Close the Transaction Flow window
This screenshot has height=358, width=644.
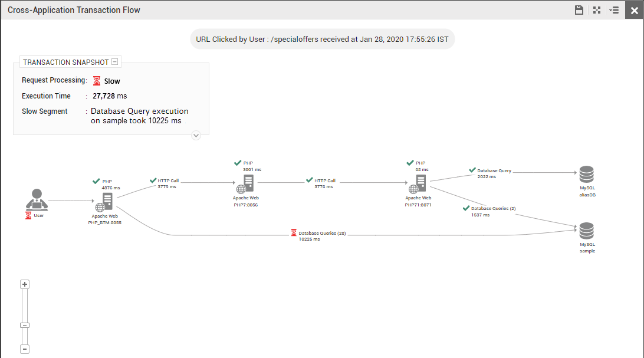634,10
